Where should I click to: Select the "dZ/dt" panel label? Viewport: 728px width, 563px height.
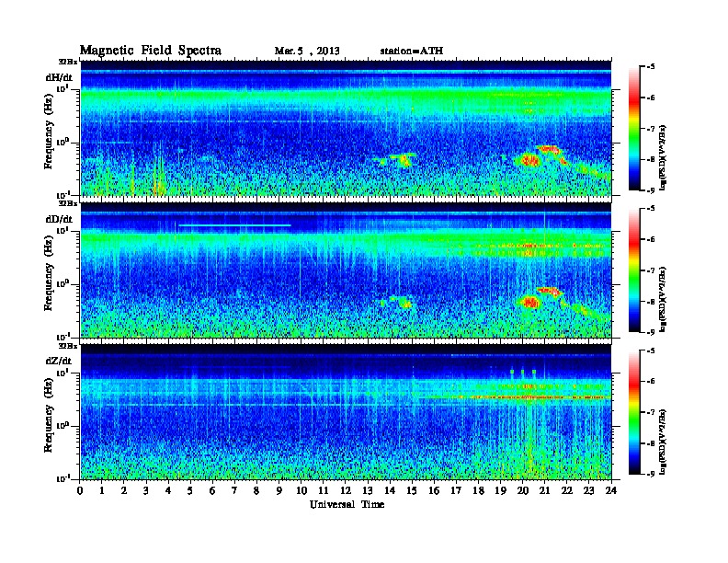tap(59, 361)
